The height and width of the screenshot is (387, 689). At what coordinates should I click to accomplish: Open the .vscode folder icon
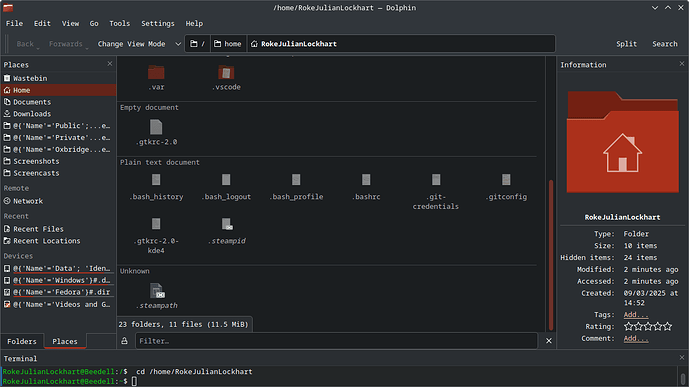coord(226,72)
